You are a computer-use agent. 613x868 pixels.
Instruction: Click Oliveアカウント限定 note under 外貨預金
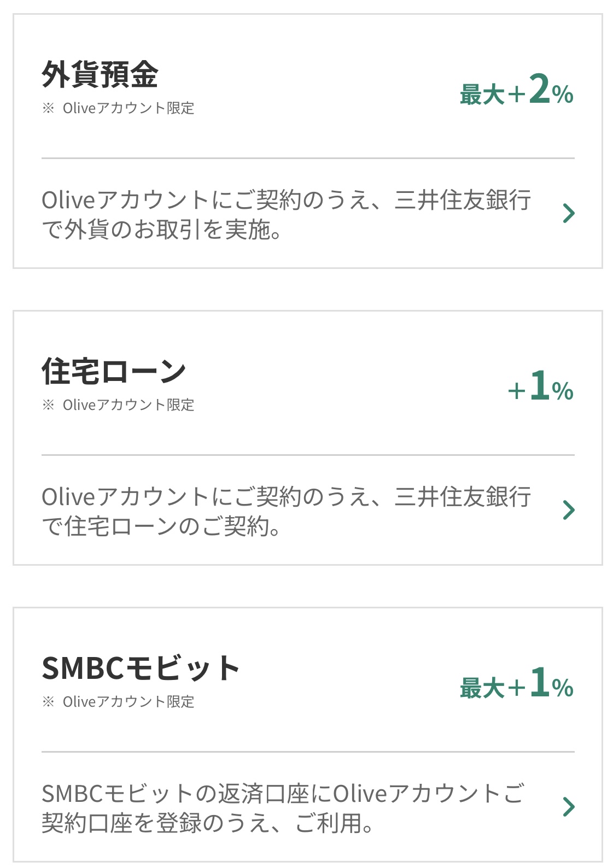tap(129, 108)
